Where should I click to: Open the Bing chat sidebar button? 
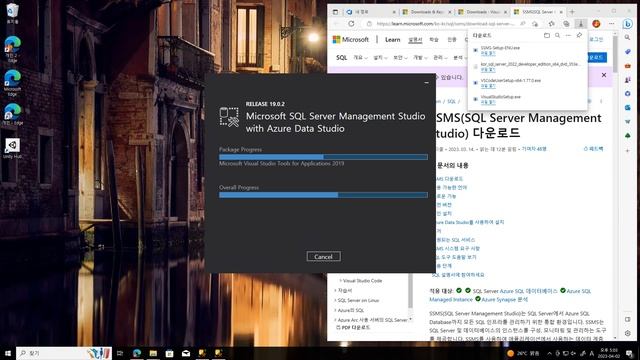tap(628, 24)
